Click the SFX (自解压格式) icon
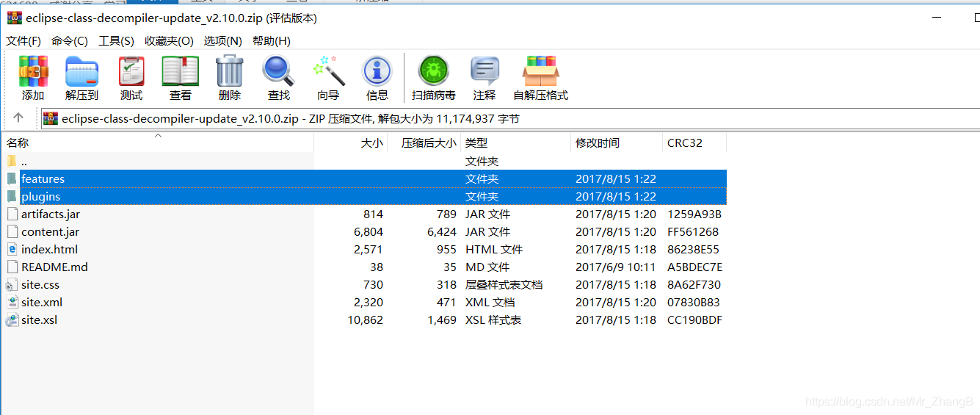 [540, 71]
